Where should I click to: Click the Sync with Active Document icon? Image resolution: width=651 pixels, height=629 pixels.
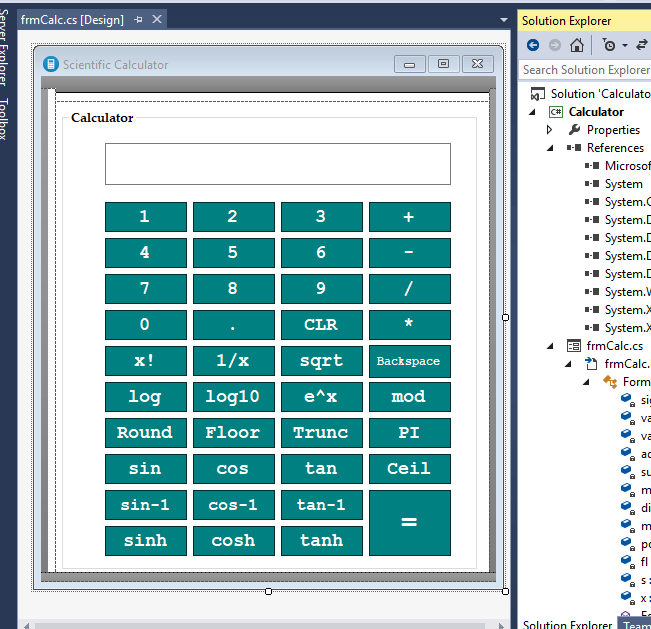(x=642, y=45)
